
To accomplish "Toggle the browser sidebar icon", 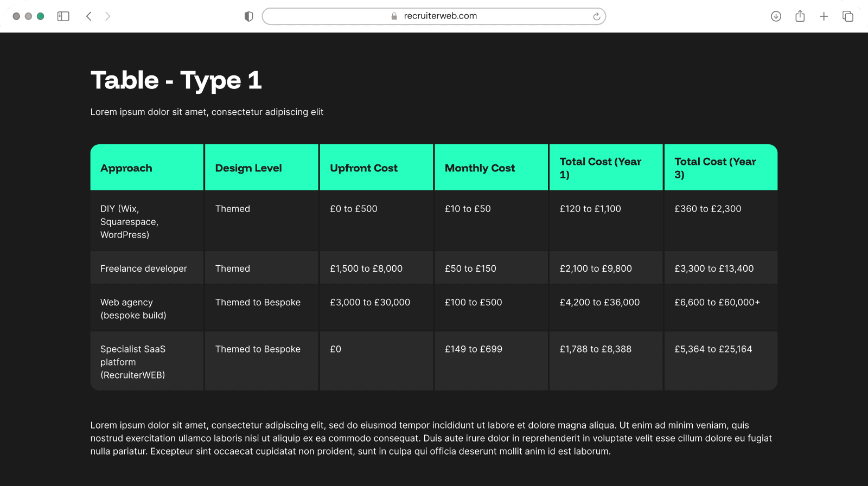I will (x=63, y=16).
